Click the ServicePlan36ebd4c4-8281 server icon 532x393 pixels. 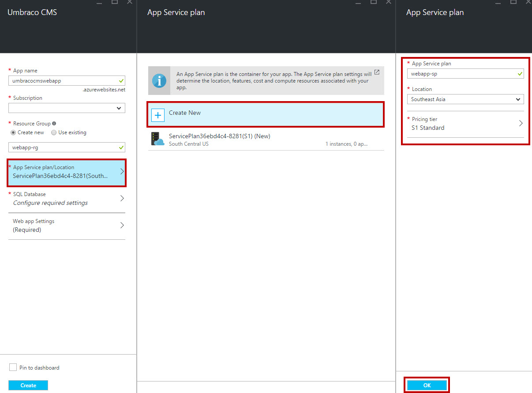point(157,139)
